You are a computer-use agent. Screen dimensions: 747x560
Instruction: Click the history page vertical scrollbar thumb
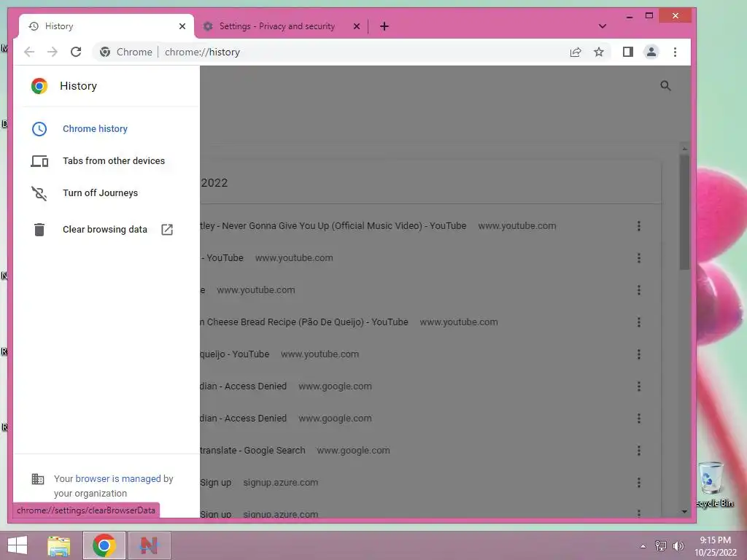(684, 212)
